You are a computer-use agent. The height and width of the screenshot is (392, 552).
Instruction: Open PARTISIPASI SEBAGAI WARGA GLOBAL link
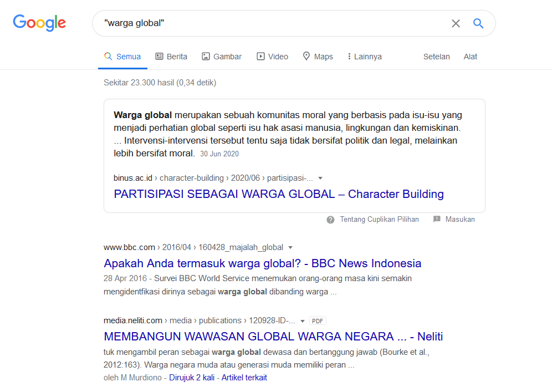279,194
